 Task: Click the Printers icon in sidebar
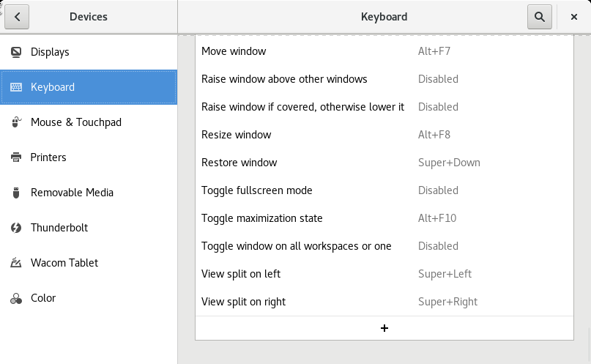pos(16,157)
